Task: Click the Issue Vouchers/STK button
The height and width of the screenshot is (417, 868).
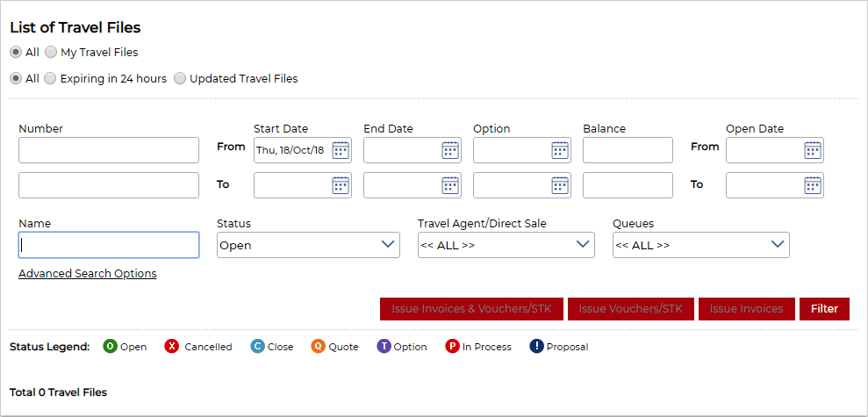Action: (x=631, y=309)
